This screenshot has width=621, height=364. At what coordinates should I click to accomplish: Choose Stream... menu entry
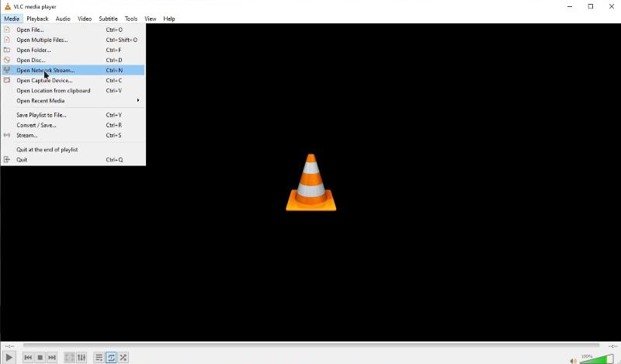tap(73, 136)
